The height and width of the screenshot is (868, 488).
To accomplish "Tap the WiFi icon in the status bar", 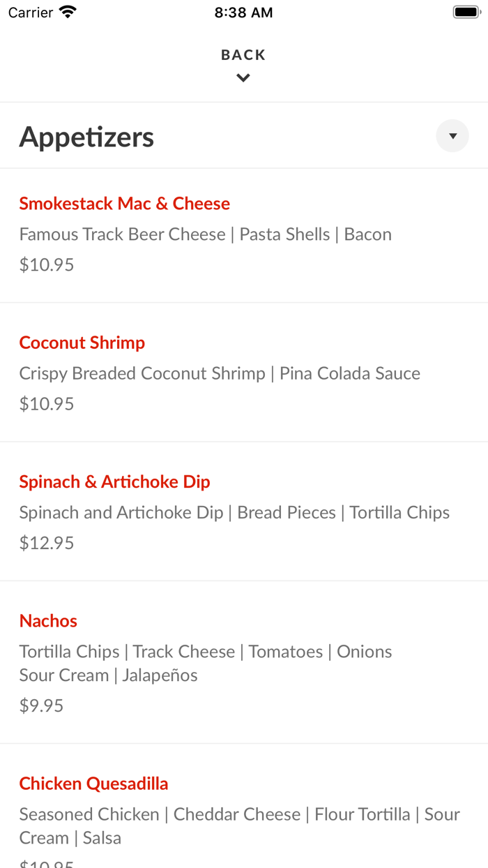I will tap(66, 11).
